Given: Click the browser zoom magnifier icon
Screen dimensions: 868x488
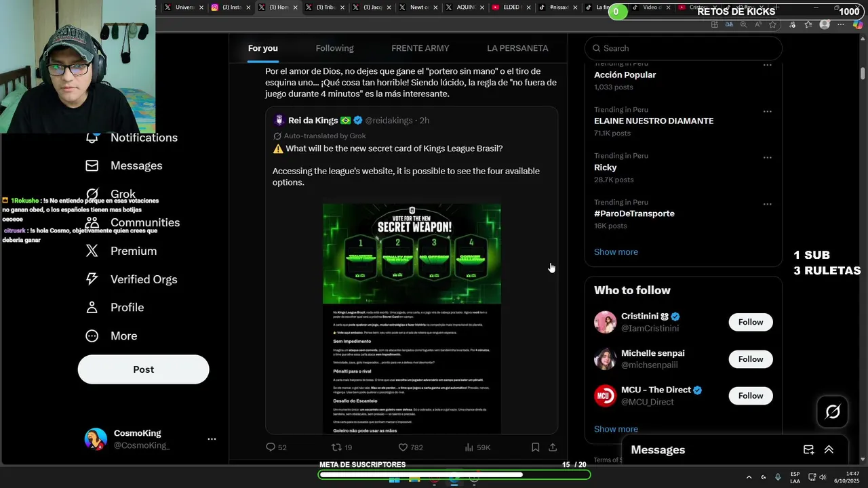Looking at the screenshot, I should pyautogui.click(x=743, y=24).
